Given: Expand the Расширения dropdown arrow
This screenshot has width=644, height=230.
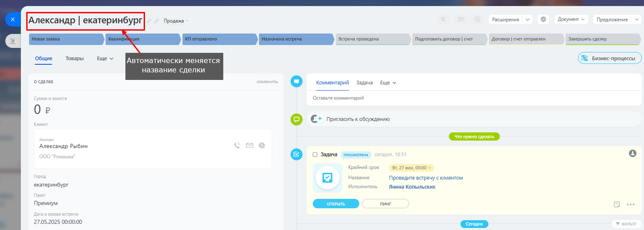Looking at the screenshot, I should coord(527,20).
